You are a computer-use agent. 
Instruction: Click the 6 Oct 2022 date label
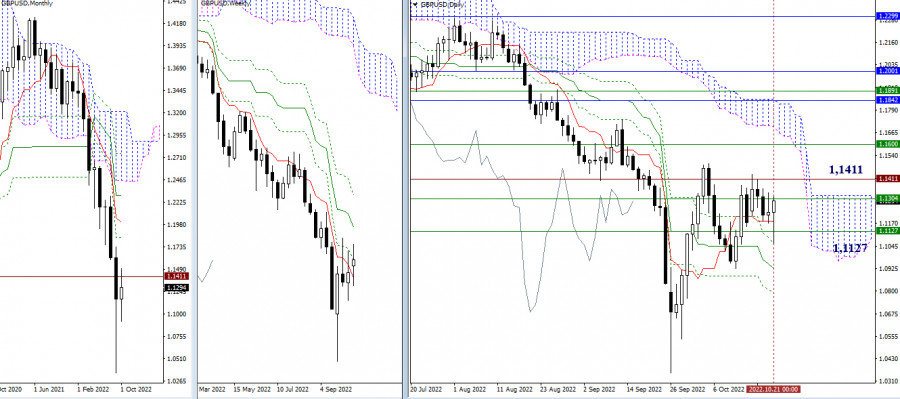tap(729, 389)
